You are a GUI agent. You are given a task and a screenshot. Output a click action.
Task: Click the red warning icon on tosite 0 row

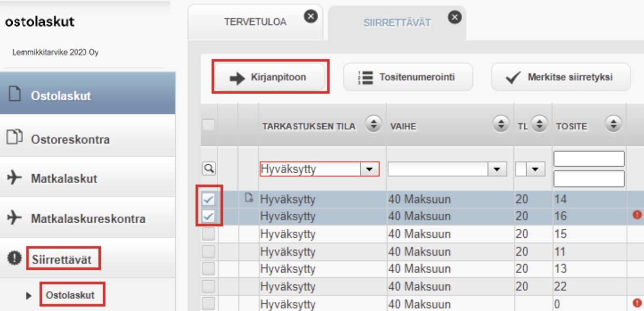coord(637,302)
